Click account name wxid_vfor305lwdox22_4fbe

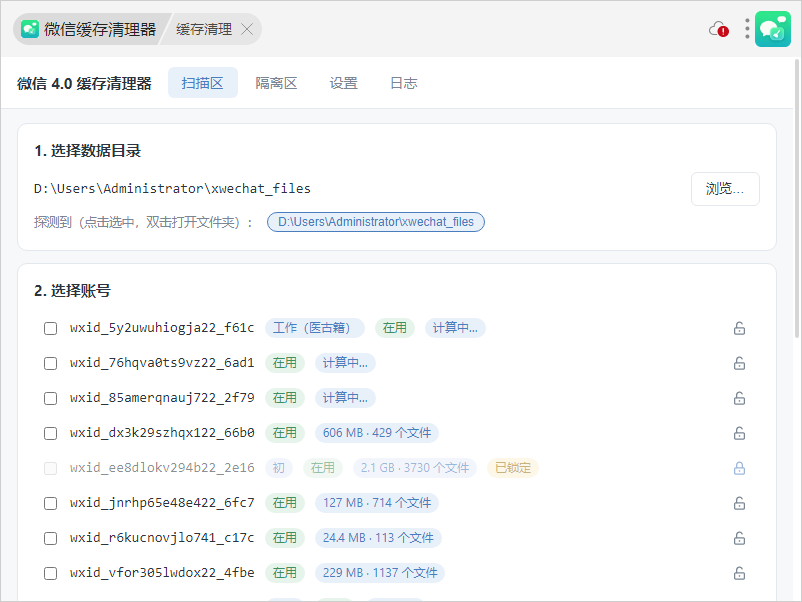coord(162,573)
